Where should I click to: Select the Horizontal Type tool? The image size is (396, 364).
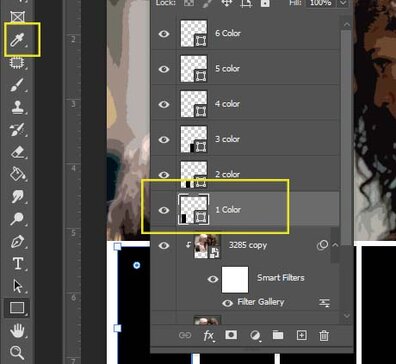(x=17, y=263)
